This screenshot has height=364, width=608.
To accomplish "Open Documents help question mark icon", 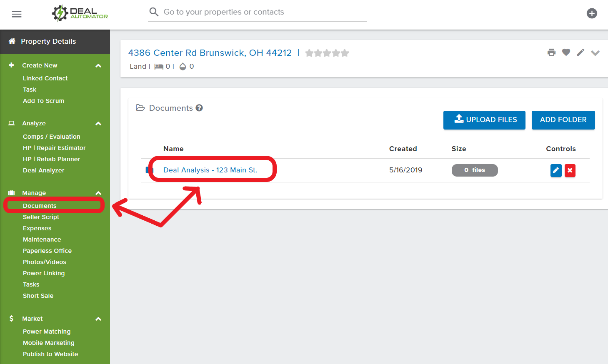I will click(x=199, y=108).
